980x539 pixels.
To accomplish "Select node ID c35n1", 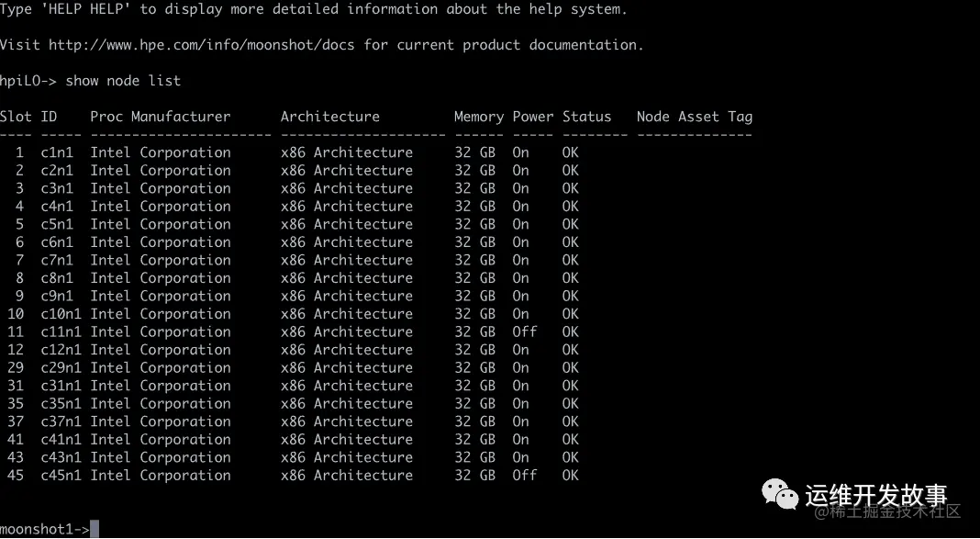I will pyautogui.click(x=61, y=404).
